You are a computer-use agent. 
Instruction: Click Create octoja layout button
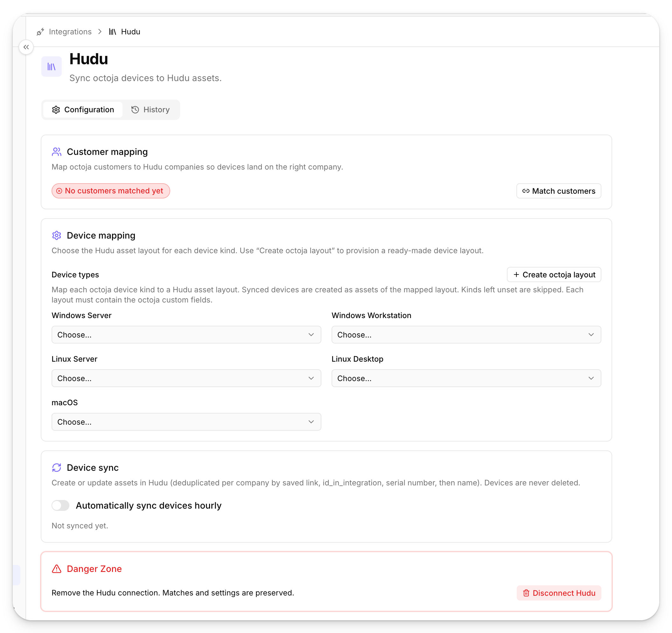554,275
